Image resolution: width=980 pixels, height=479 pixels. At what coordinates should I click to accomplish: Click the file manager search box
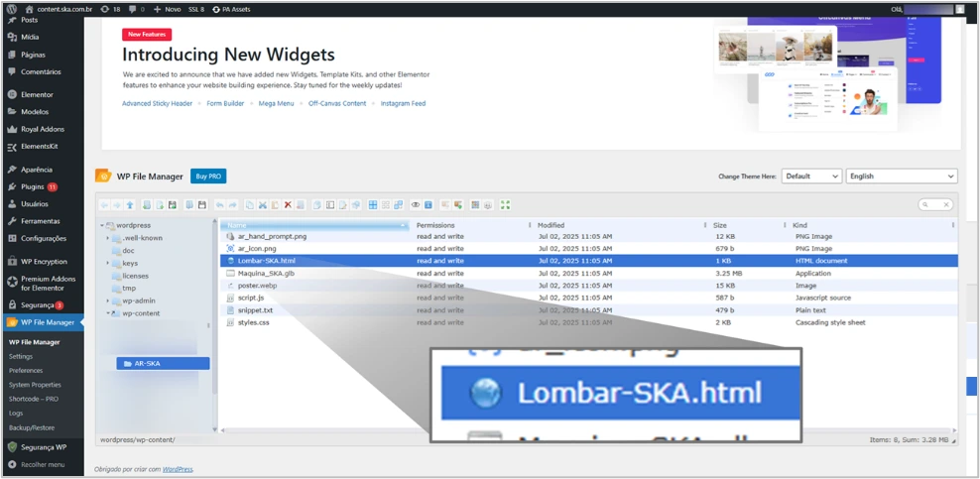pos(935,205)
